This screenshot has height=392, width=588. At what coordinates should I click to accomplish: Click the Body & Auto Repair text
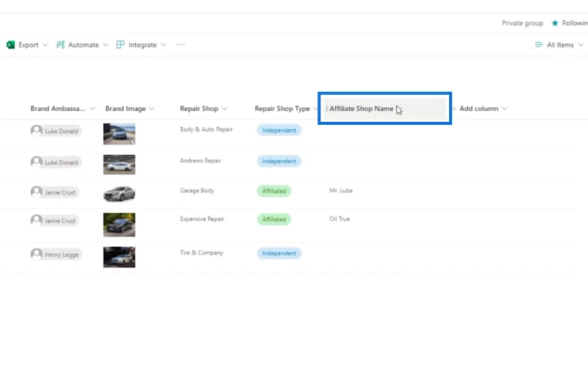point(207,129)
